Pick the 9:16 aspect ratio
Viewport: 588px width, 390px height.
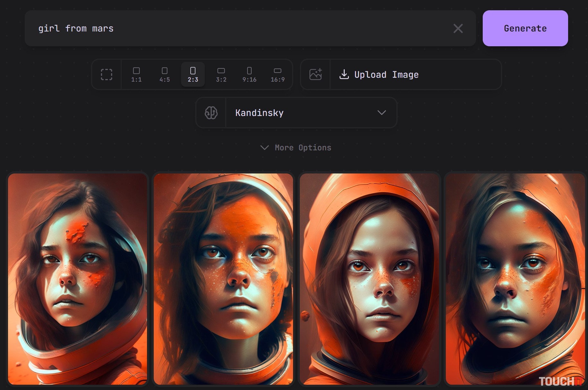click(249, 75)
